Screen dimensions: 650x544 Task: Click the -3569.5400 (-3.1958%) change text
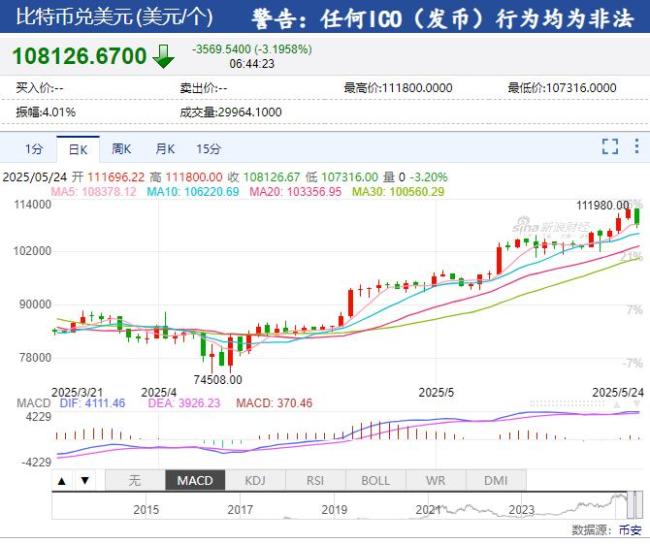(252, 49)
